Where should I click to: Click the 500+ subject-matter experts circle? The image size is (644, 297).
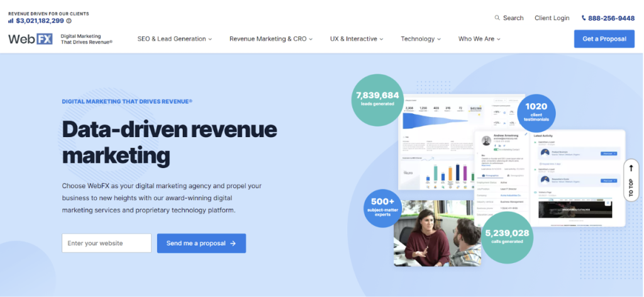pos(382,208)
